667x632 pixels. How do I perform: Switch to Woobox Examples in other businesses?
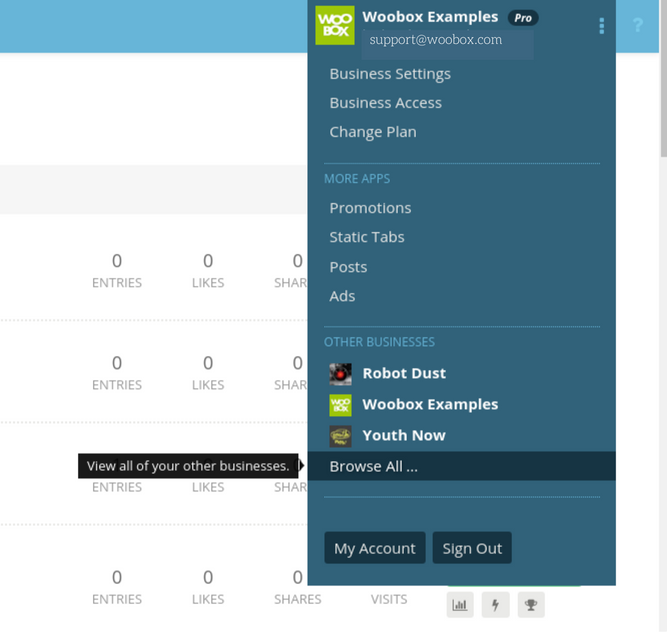pos(430,404)
